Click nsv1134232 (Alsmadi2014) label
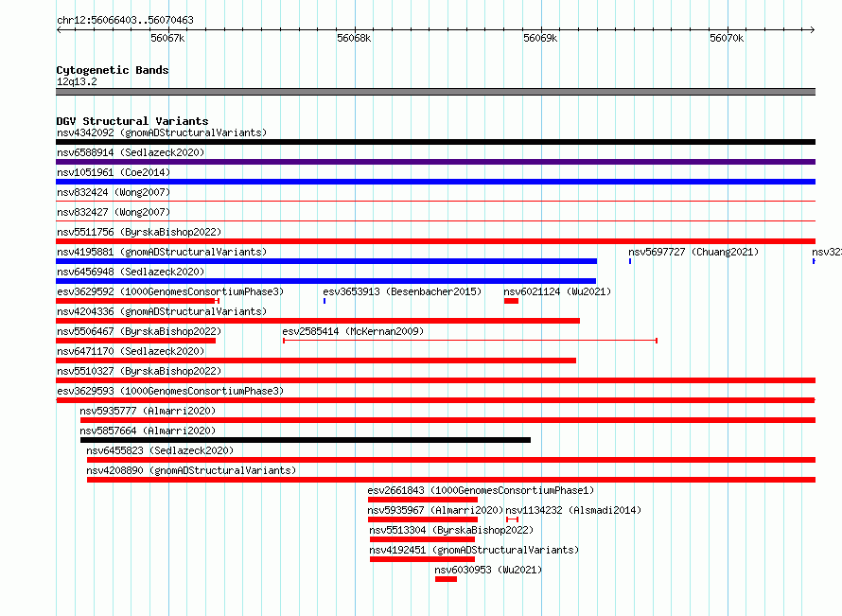842x616 pixels. [x=573, y=510]
